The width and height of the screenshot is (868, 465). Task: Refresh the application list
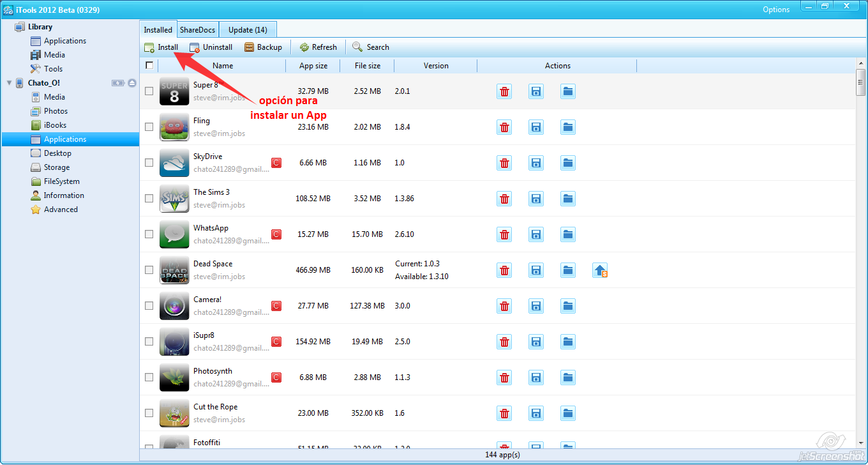coord(318,47)
